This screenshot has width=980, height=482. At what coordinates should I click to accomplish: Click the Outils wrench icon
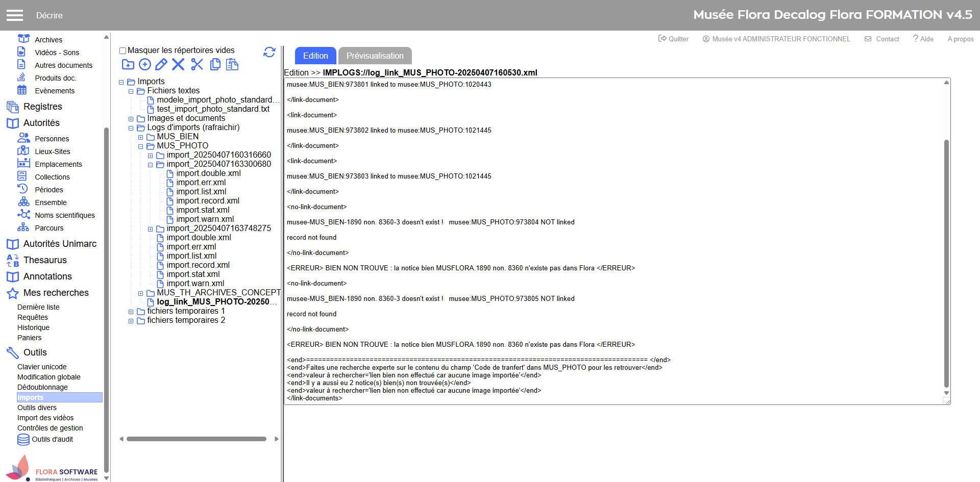(13, 352)
